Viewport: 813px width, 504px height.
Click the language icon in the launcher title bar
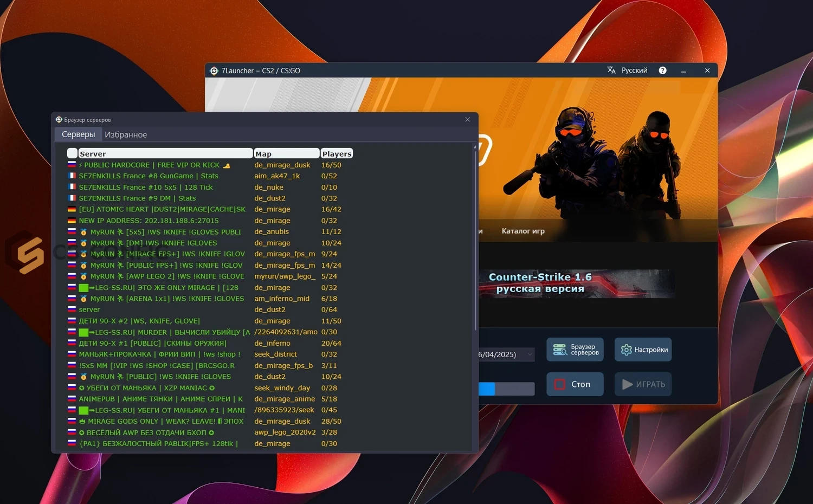pyautogui.click(x=611, y=70)
